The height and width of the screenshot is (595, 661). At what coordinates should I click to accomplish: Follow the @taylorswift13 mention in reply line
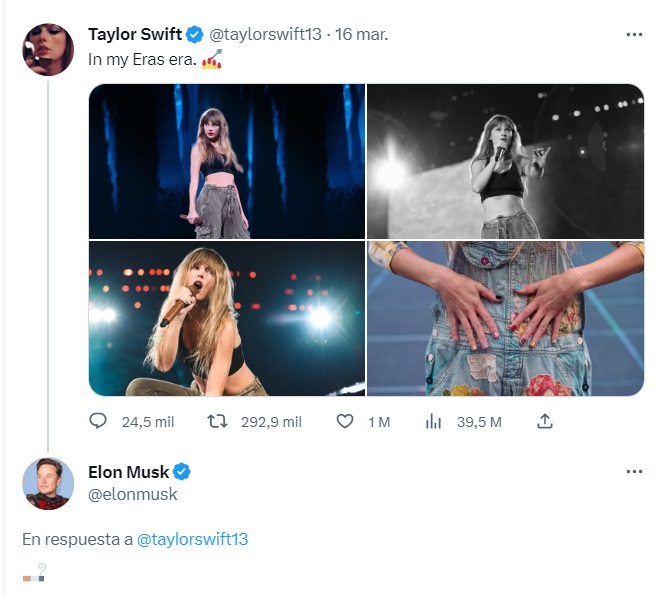coord(192,539)
